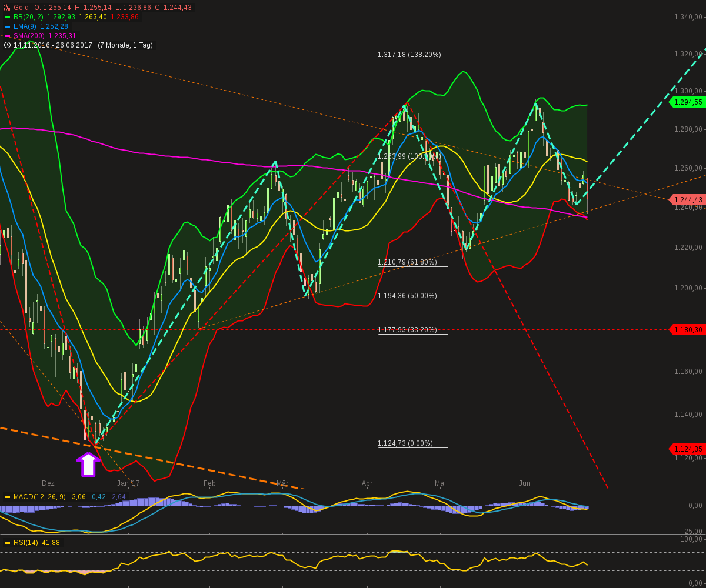This screenshot has width=706, height=588.
Task: Click the green 1.294,55 price marker
Action: pyautogui.click(x=687, y=102)
